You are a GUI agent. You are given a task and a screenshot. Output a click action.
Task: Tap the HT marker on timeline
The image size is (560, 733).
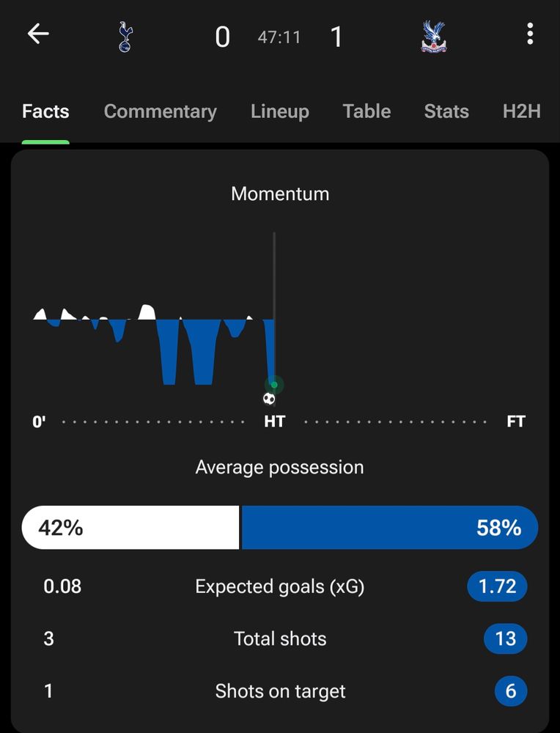click(274, 421)
